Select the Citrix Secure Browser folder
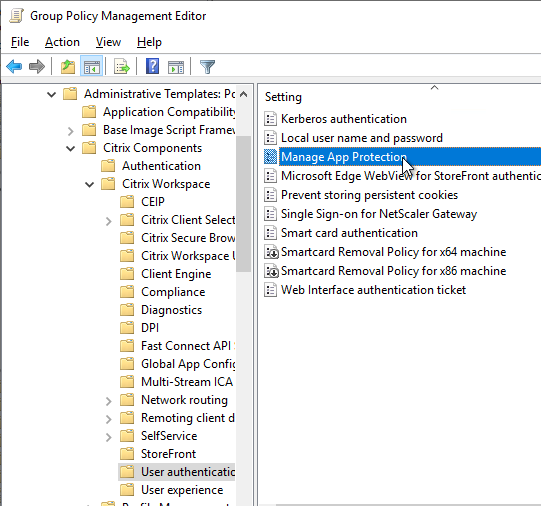This screenshot has height=506, width=541. 188,238
